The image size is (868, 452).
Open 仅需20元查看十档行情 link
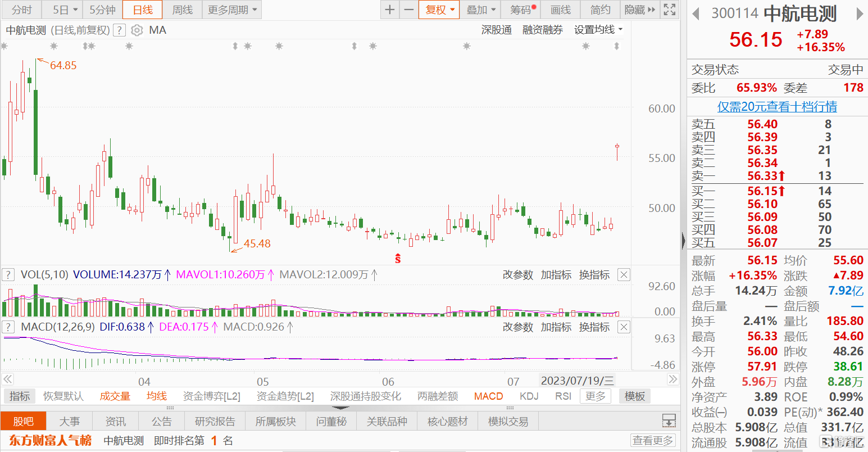[777, 106]
